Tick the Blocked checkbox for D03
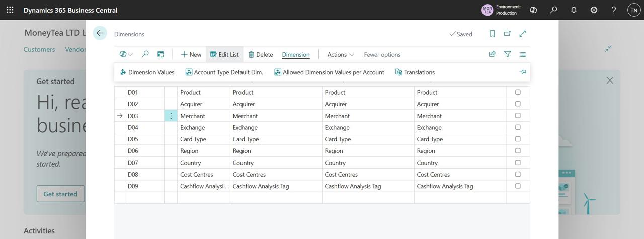This screenshot has width=644, height=239. (x=518, y=116)
